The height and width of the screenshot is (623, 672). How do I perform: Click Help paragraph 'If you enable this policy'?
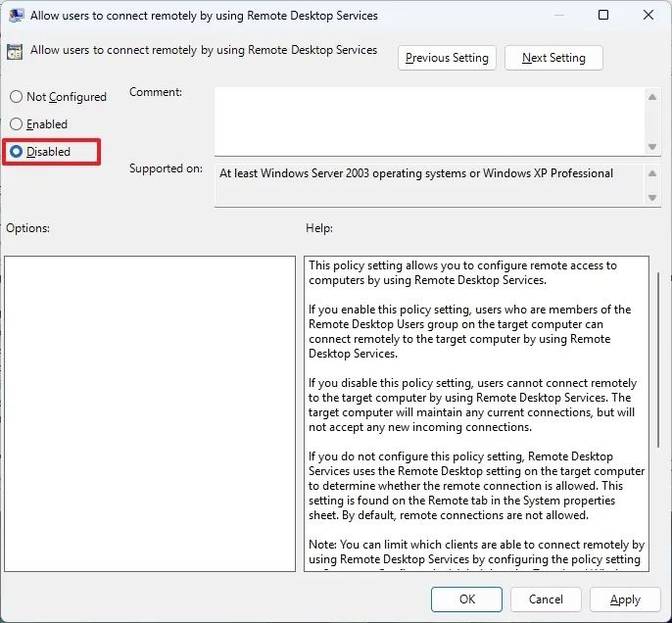coord(470,331)
